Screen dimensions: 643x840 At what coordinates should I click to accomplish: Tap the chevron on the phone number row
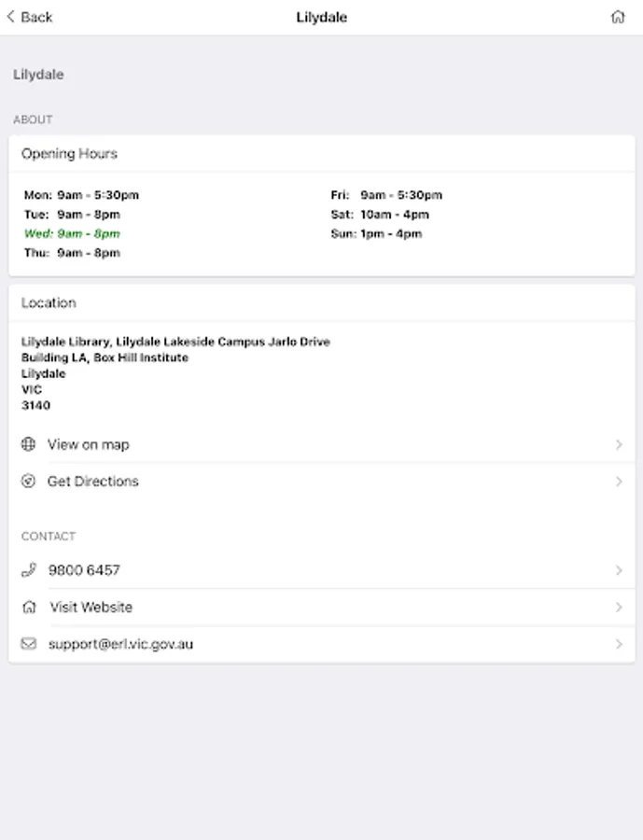click(619, 569)
